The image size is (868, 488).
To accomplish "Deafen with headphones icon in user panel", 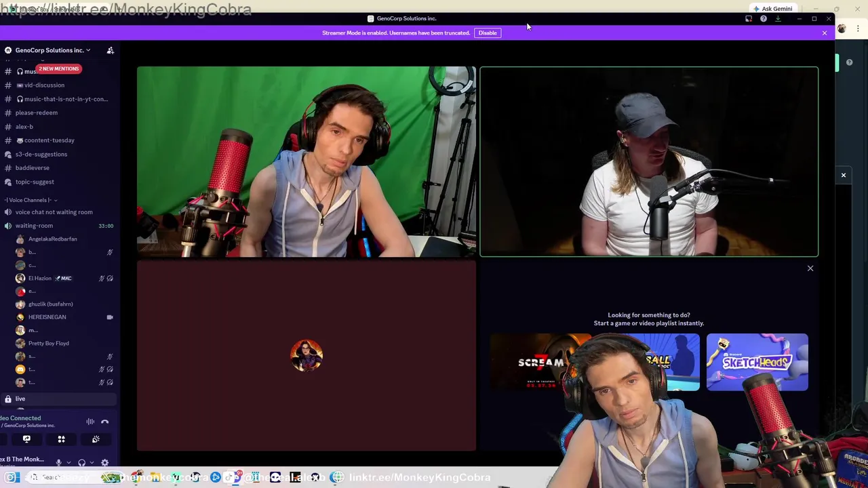I will 81,463.
